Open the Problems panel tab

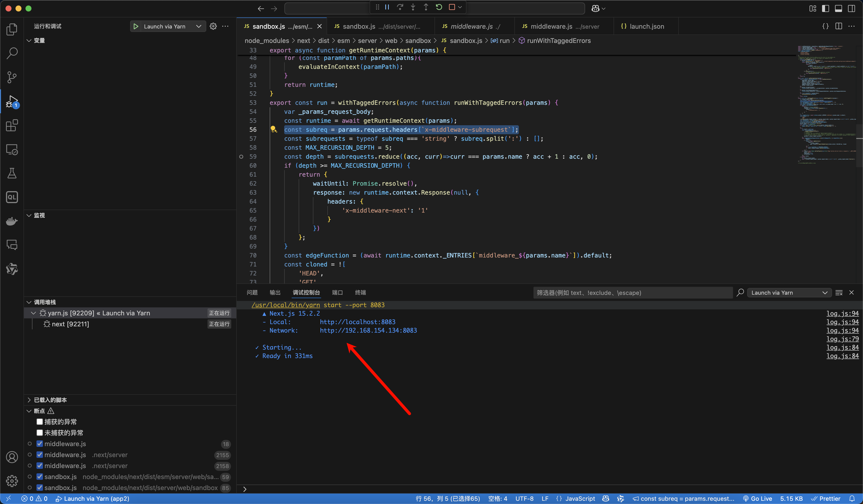(x=252, y=293)
